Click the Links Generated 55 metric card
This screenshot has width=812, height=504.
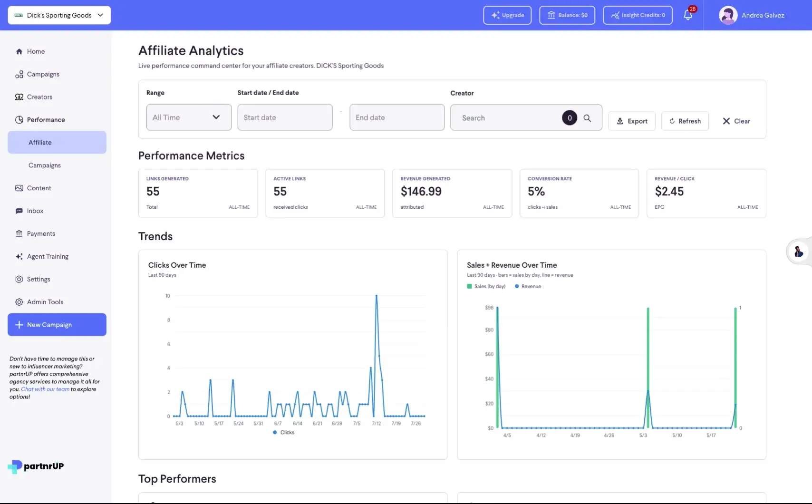point(198,193)
